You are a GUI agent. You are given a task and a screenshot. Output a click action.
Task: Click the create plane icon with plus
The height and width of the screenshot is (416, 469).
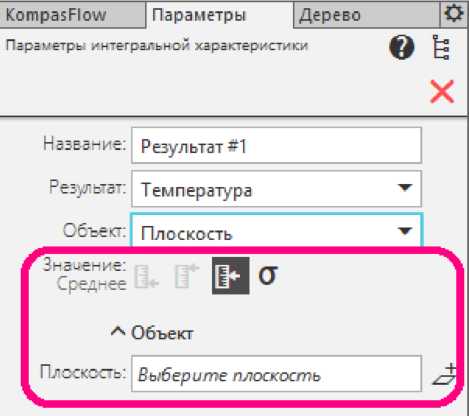444,375
